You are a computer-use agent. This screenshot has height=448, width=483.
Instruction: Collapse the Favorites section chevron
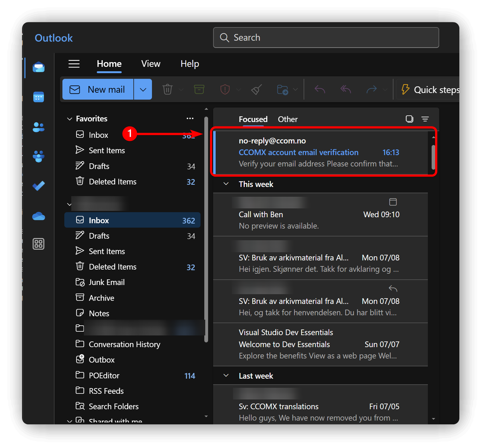70,119
